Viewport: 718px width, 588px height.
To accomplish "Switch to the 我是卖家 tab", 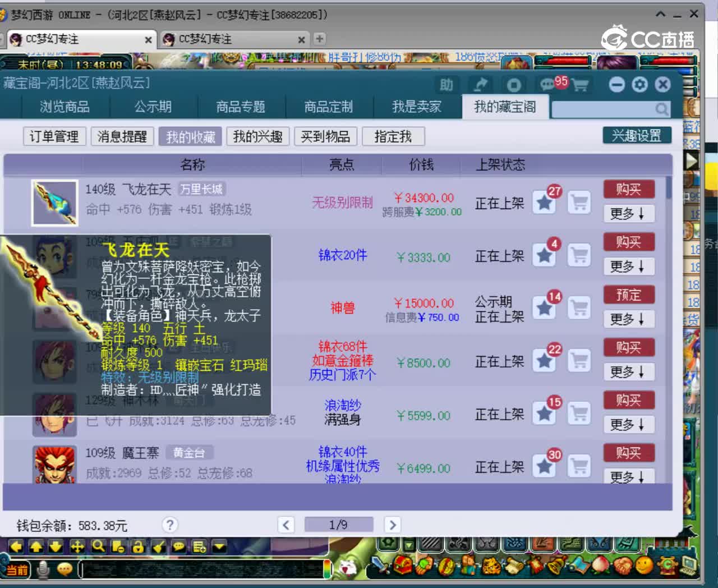I will coord(417,107).
